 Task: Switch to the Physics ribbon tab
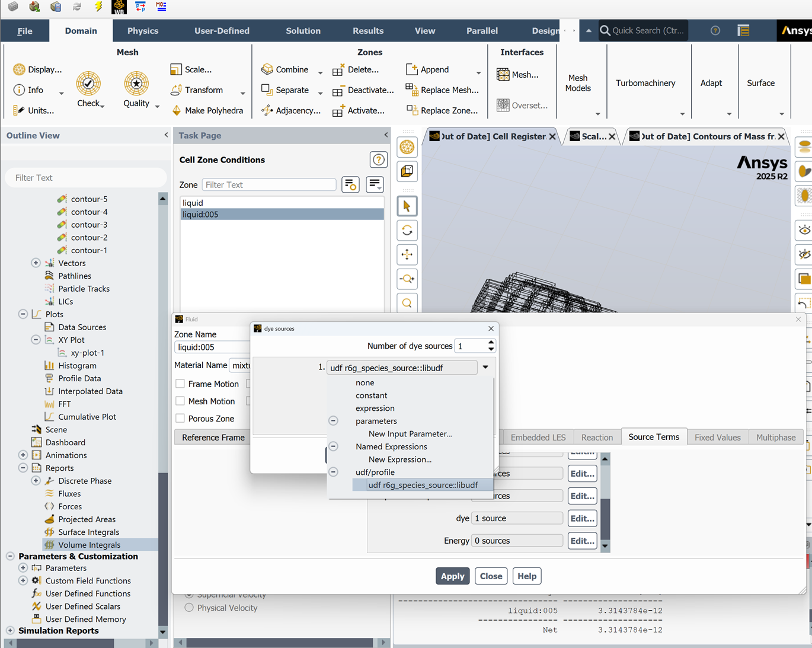pos(143,31)
